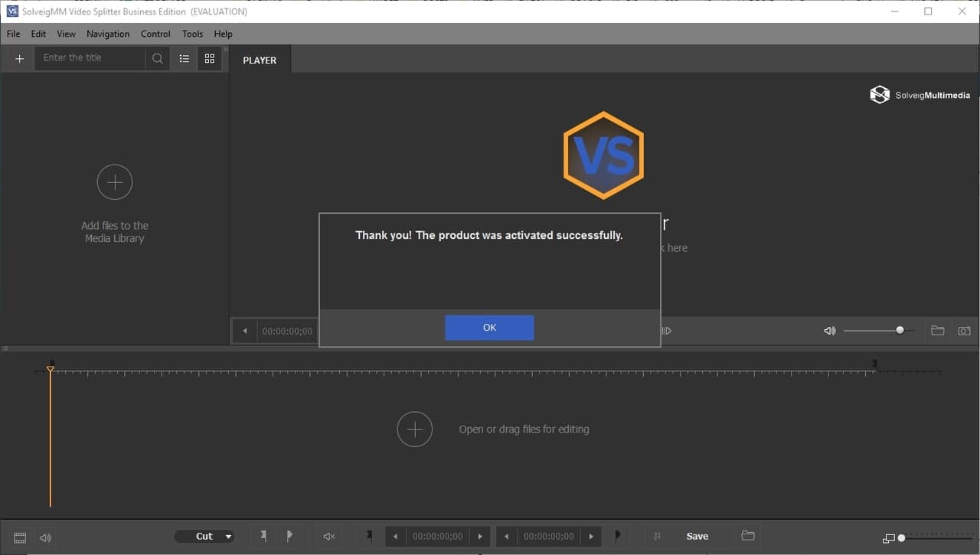Click the circle plus to add files to Media Library

coord(115,182)
